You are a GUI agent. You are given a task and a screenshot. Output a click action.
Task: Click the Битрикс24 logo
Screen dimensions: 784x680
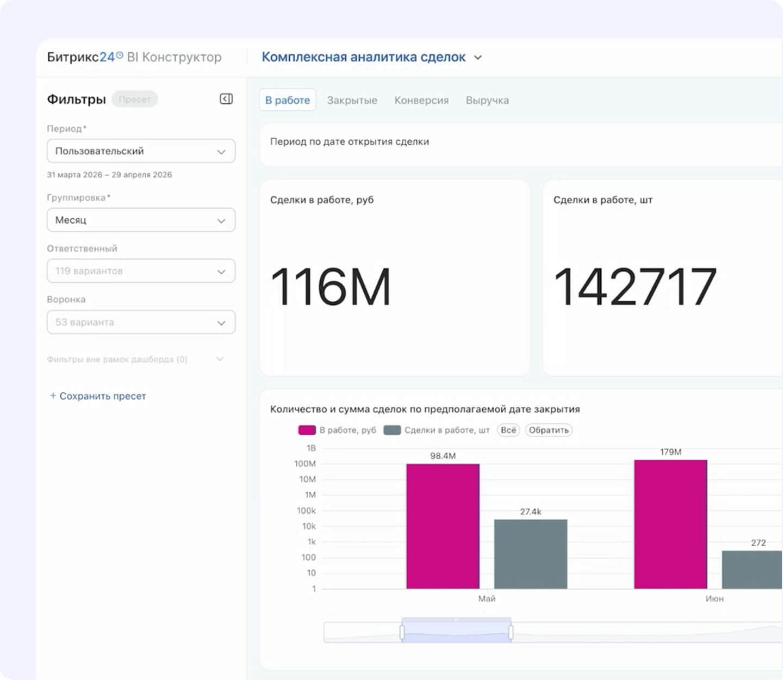click(85, 57)
